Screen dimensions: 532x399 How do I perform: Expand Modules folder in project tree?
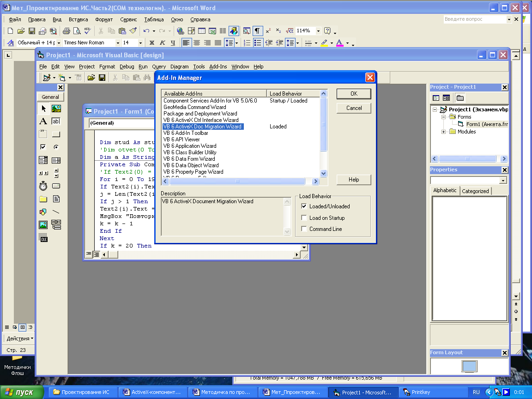(443, 132)
